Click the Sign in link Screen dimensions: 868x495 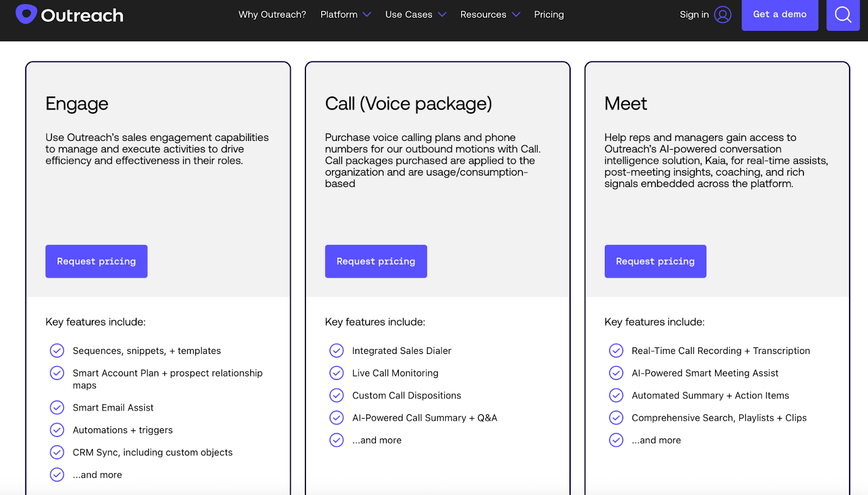pos(694,15)
